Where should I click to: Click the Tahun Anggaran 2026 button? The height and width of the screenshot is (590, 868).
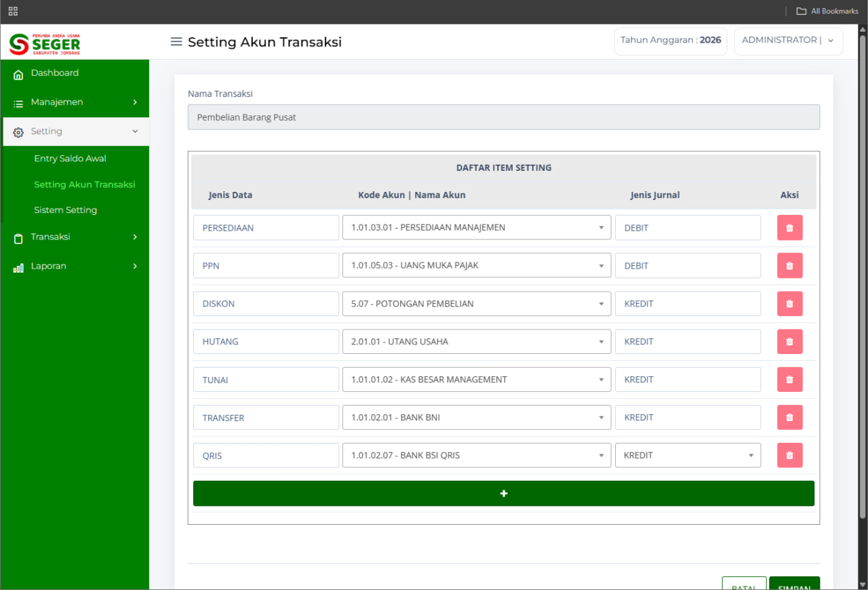pyautogui.click(x=671, y=41)
